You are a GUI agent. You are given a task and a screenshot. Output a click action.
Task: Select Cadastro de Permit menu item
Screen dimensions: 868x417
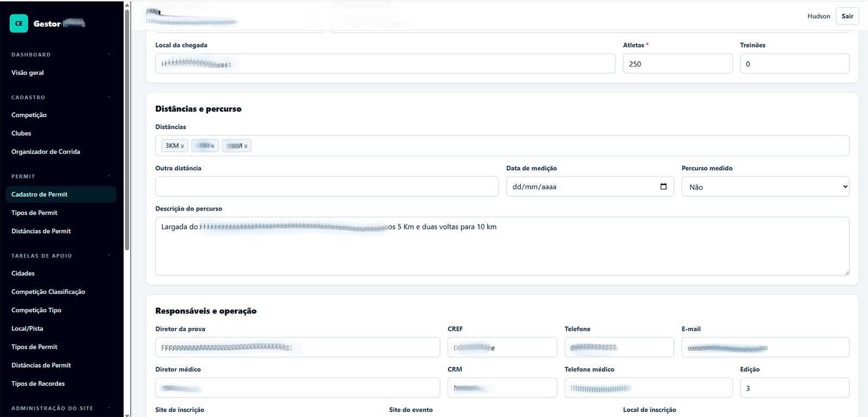61,194
